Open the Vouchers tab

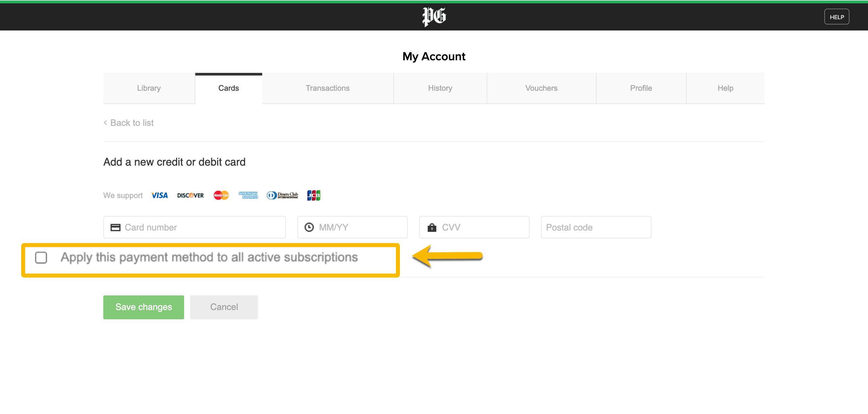541,88
